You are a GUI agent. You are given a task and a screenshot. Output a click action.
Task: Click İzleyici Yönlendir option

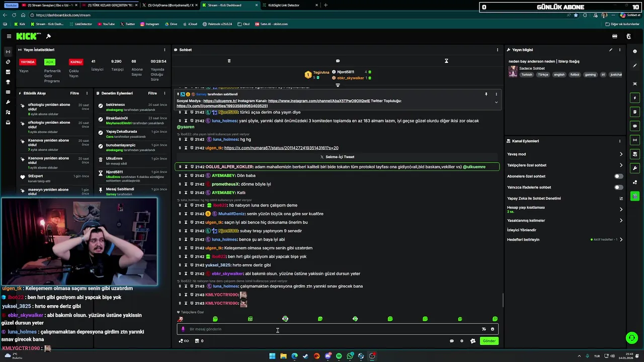tap(522, 230)
